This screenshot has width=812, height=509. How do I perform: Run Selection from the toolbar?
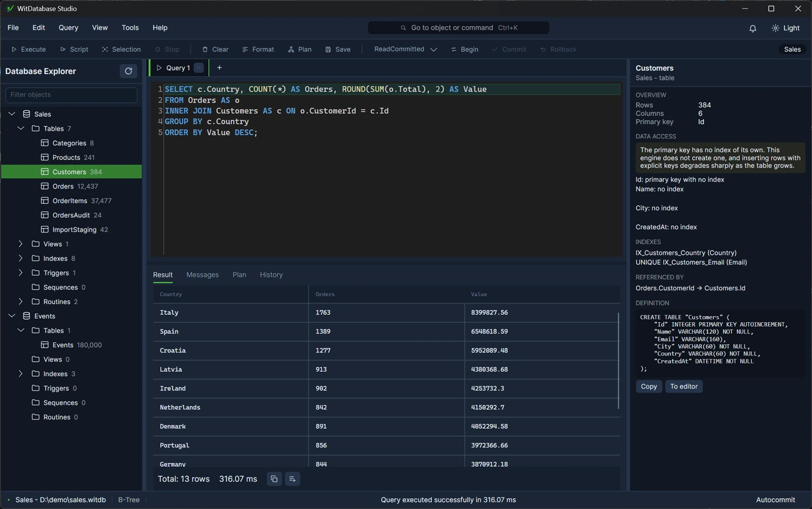click(x=121, y=49)
